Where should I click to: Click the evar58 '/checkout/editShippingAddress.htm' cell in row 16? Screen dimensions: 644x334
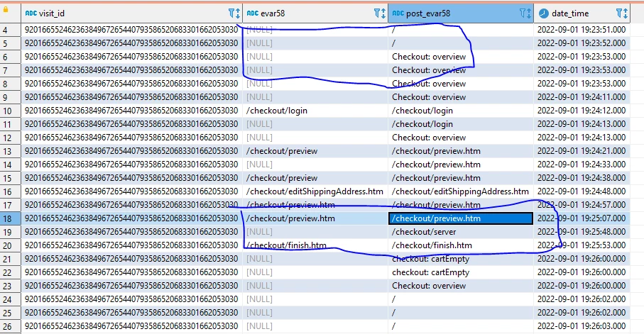point(315,191)
